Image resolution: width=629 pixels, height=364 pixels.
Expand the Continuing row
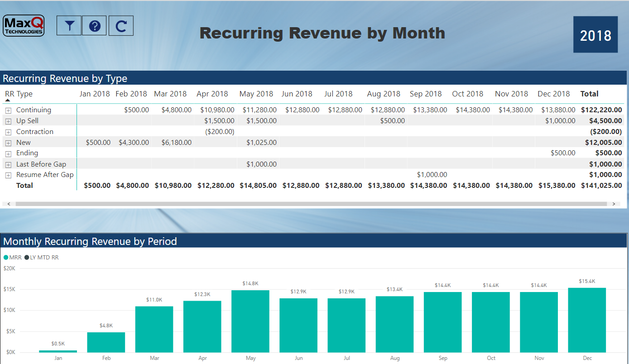(8, 110)
